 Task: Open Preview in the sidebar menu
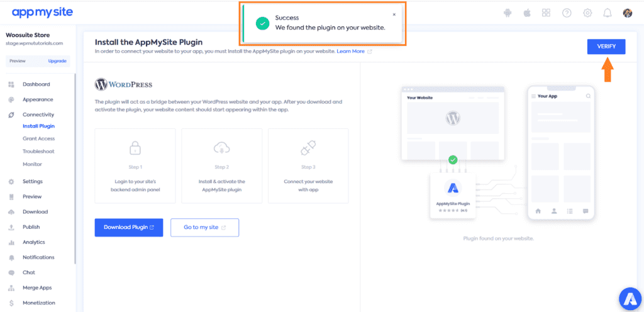click(32, 197)
